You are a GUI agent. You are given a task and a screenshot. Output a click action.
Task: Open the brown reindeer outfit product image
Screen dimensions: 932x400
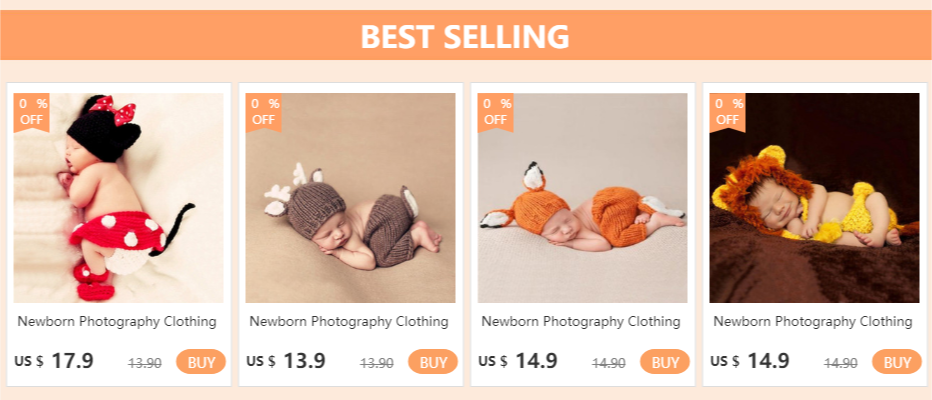[x=350, y=198]
